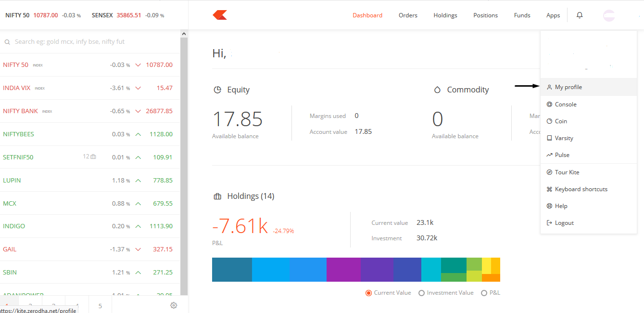Click GAIL down chevron

click(138, 249)
